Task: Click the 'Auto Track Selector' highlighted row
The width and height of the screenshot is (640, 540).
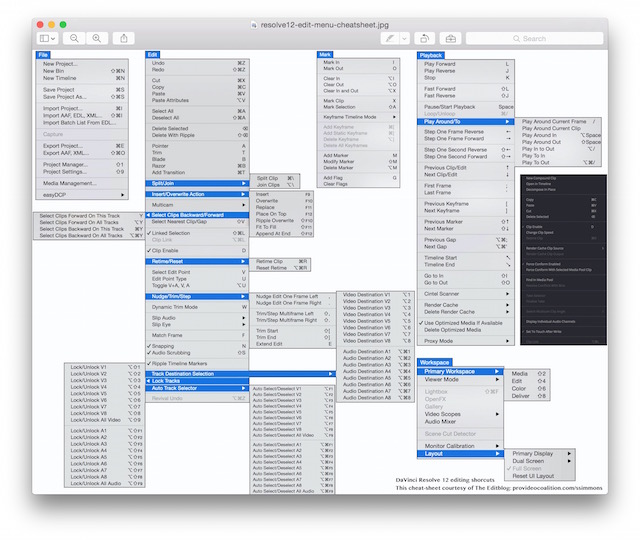Action: click(x=197, y=388)
